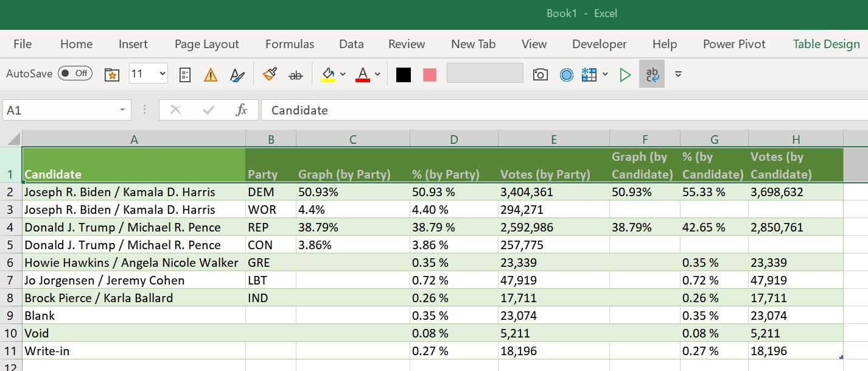Click the Cancel X in formula bar
This screenshot has height=371, width=868.
point(176,110)
